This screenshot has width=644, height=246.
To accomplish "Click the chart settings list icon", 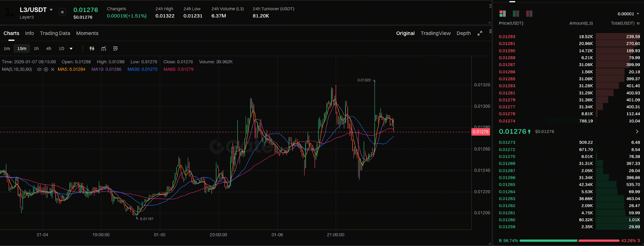I will (x=116, y=48).
